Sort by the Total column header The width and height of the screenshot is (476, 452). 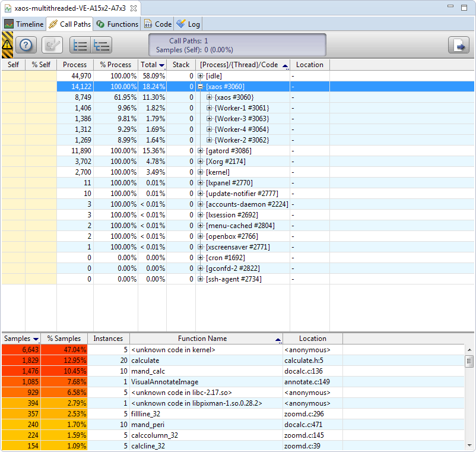[x=152, y=65]
